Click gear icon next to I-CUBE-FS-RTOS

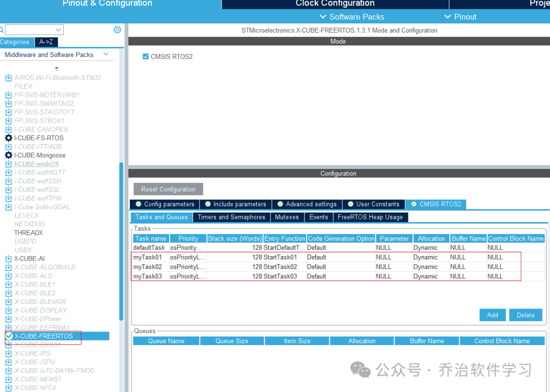point(9,138)
